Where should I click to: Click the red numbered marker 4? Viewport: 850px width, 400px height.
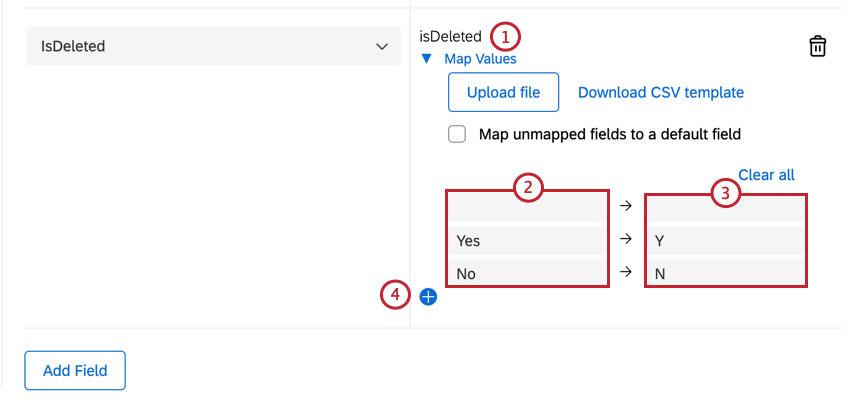click(396, 295)
